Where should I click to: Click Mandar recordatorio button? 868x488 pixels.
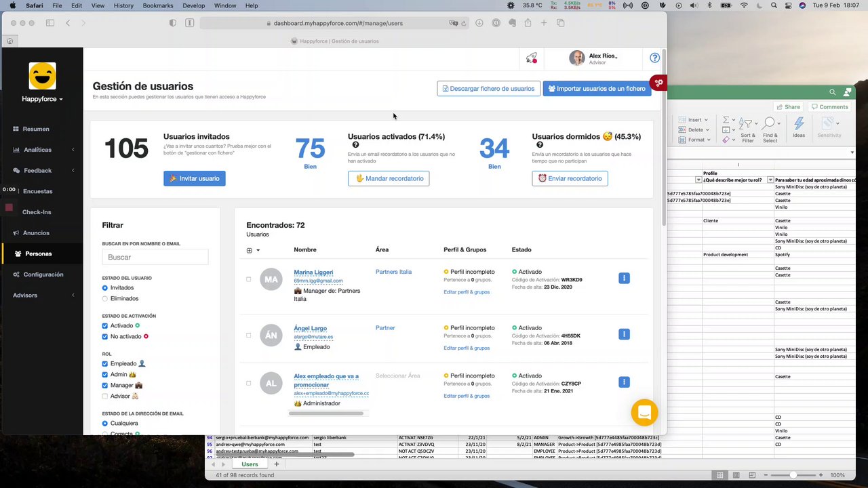[389, 178]
